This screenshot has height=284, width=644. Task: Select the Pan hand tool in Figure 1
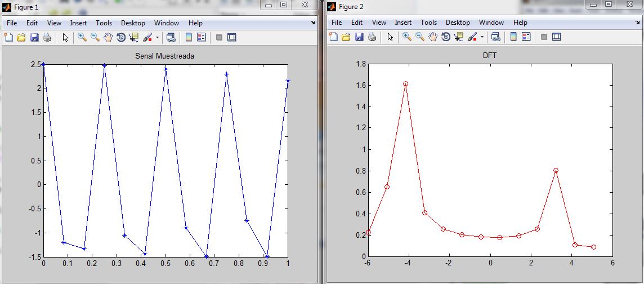108,38
